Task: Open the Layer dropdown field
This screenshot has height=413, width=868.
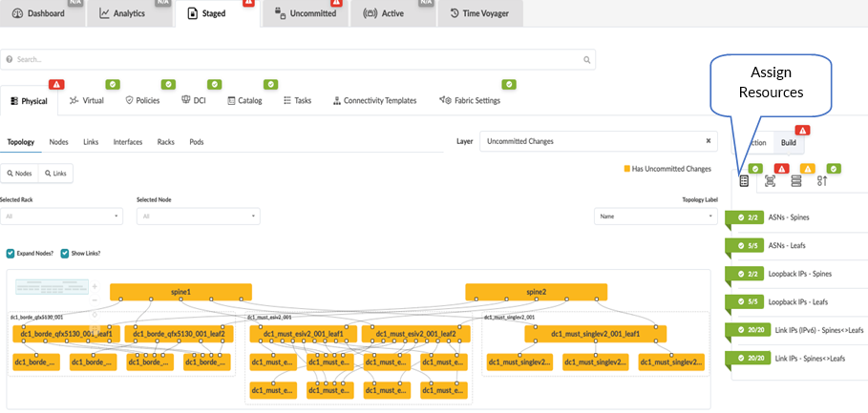Action: coord(598,141)
